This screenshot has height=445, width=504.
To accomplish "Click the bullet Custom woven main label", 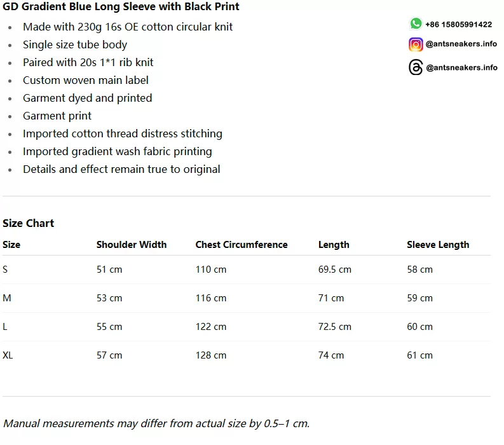I will [86, 80].
